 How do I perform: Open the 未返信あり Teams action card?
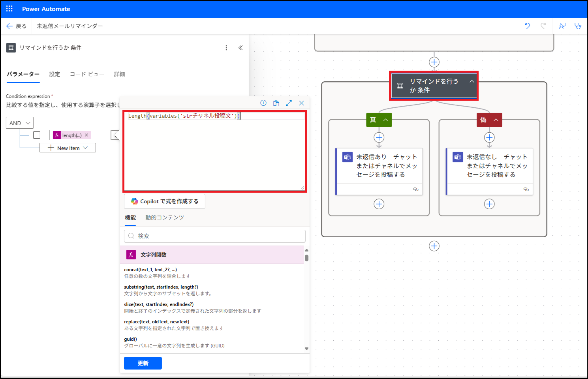coord(379,171)
